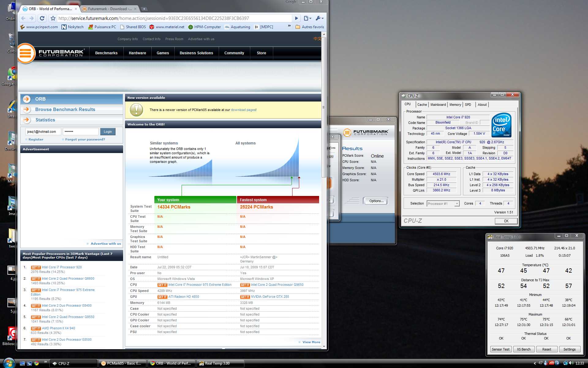The image size is (588, 368).
Task: Open Statistics sidebar link
Action: (72, 120)
